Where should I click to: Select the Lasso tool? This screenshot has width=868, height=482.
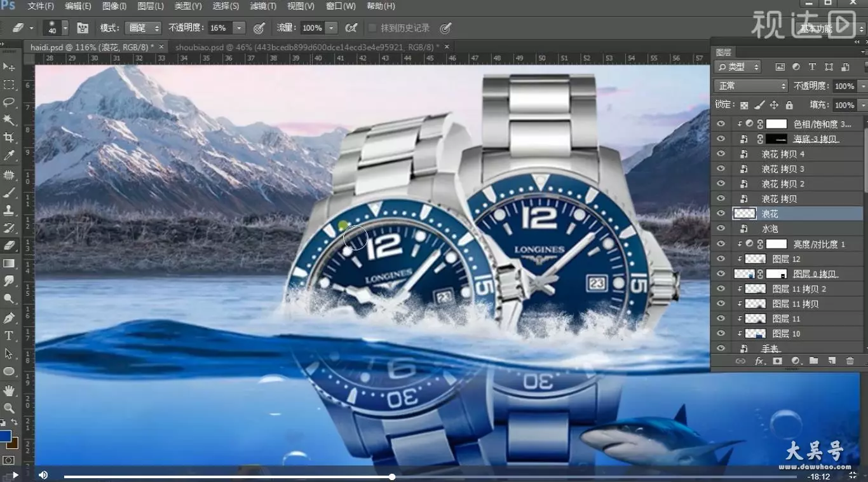pos(9,102)
